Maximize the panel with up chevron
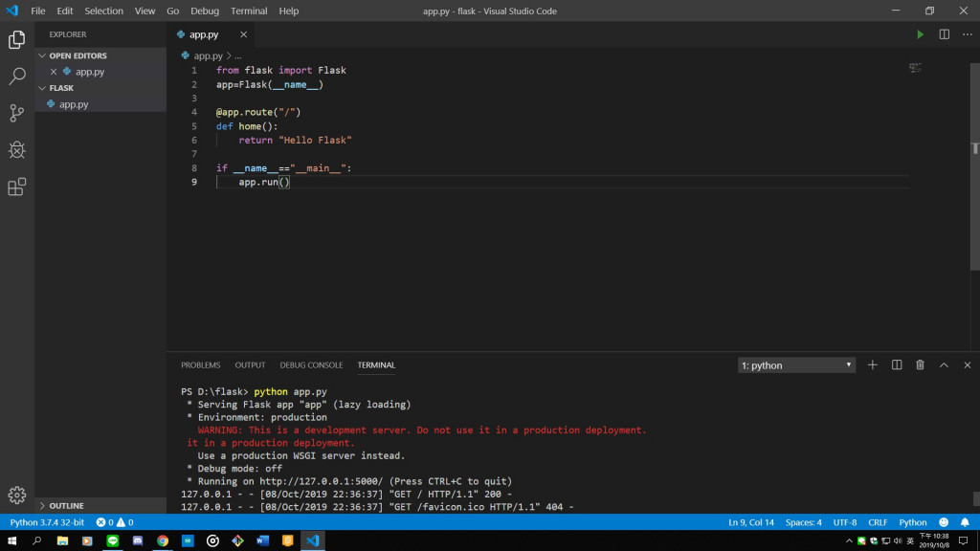This screenshot has width=980, height=551. (944, 364)
